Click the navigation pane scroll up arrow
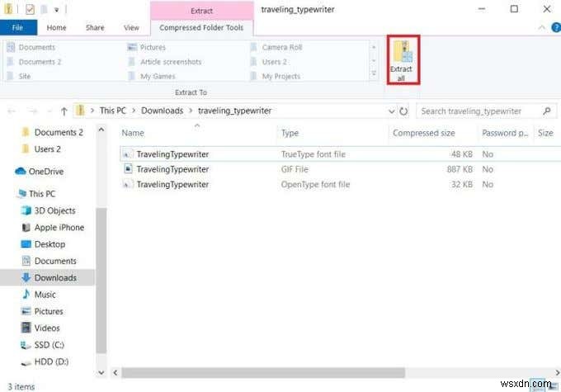The height and width of the screenshot is (392, 561). (101, 130)
